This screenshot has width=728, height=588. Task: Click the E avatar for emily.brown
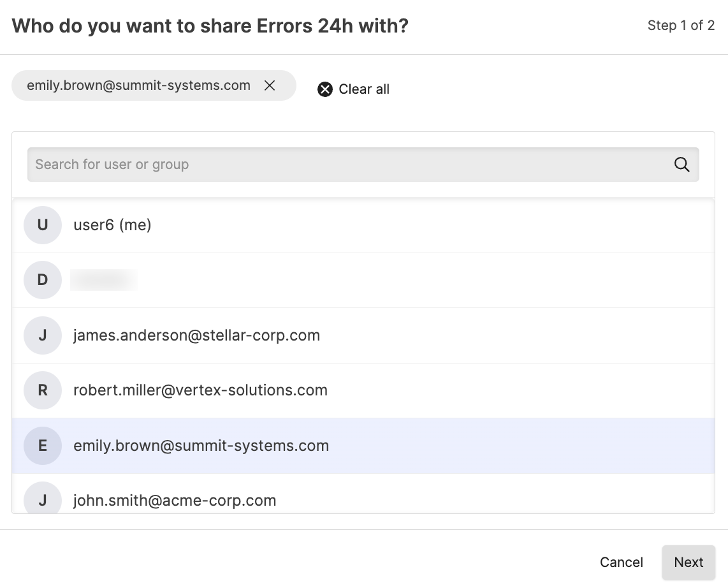[43, 446]
